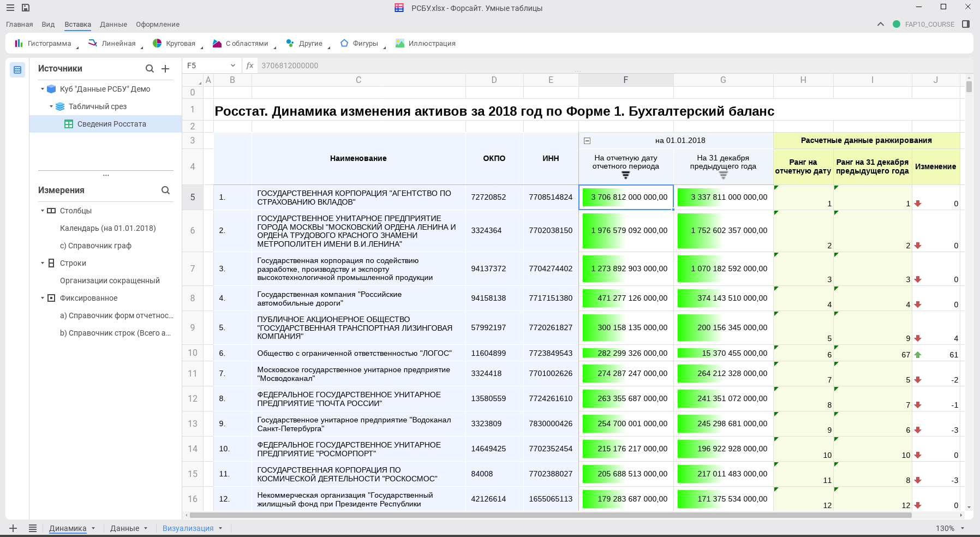Insert a Круговая chart
The image size is (980, 537).
(x=174, y=43)
